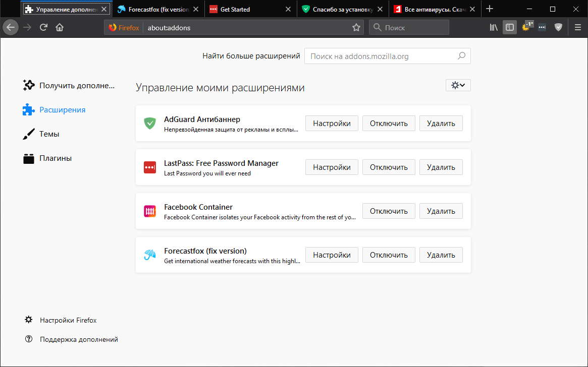The height and width of the screenshot is (367, 588).
Task: Bookmark this page via the star icon
Action: (x=356, y=27)
